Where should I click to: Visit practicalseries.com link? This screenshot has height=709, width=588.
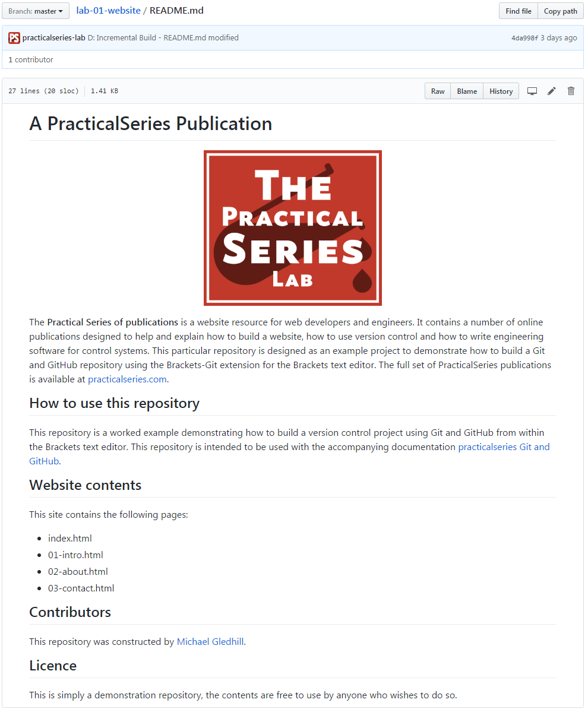(127, 379)
